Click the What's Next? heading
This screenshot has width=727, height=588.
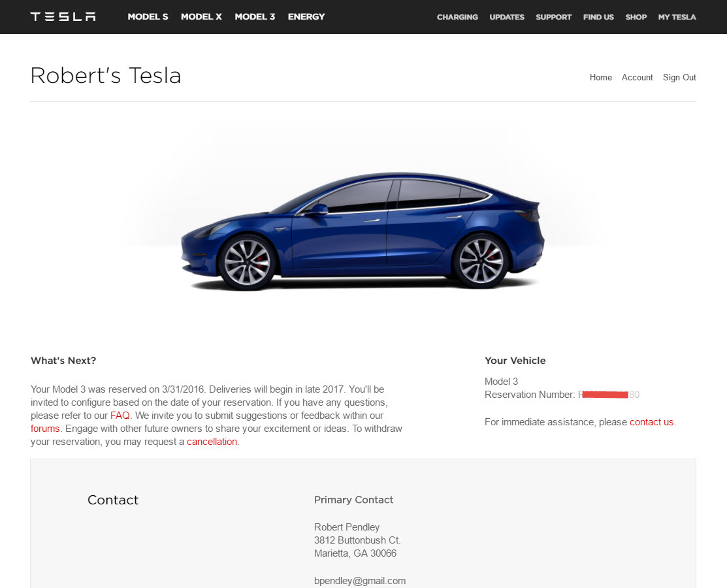(x=63, y=360)
